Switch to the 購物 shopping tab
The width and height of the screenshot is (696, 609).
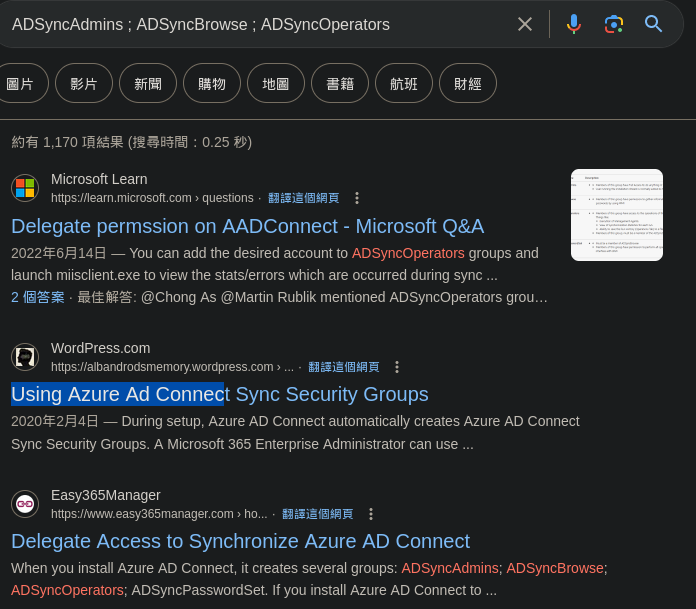click(212, 83)
